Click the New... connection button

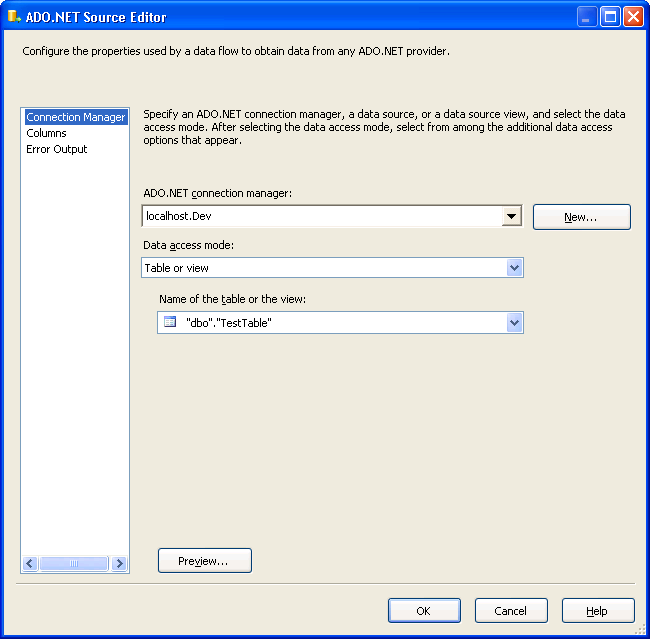pyautogui.click(x=582, y=217)
